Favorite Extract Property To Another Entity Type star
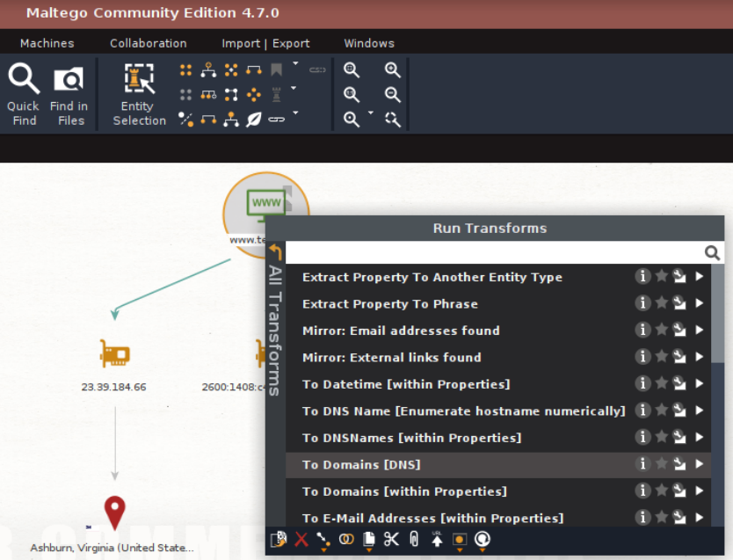 pyautogui.click(x=662, y=276)
